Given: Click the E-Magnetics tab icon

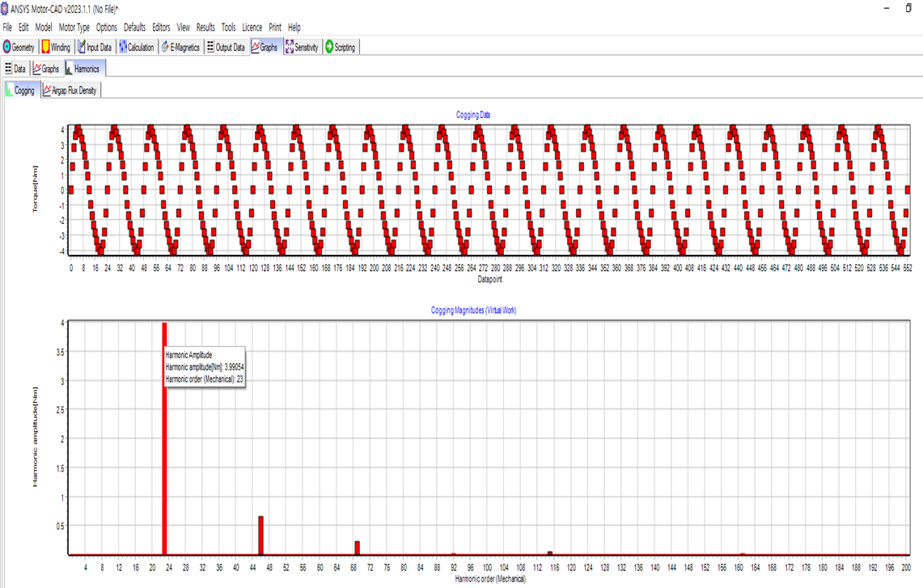Looking at the screenshot, I should click(x=165, y=48).
